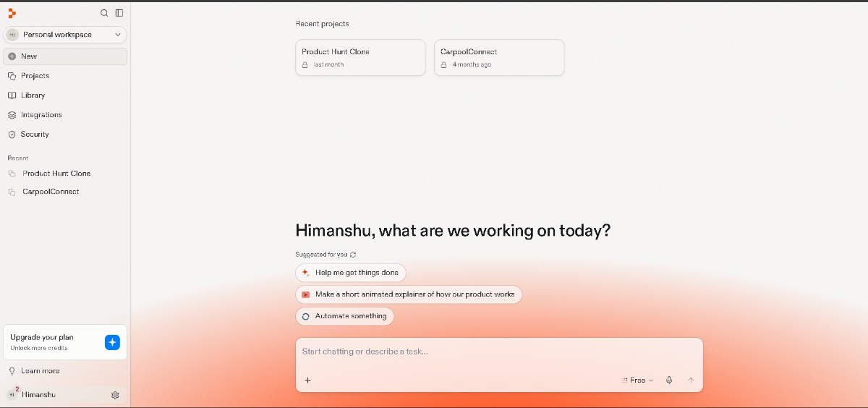Start a New chat in sidebar

(x=65, y=56)
